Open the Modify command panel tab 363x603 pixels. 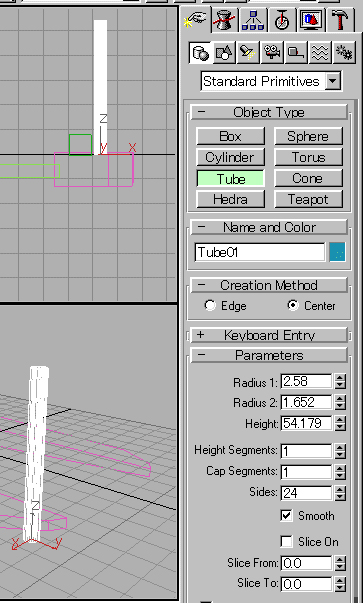[225, 20]
